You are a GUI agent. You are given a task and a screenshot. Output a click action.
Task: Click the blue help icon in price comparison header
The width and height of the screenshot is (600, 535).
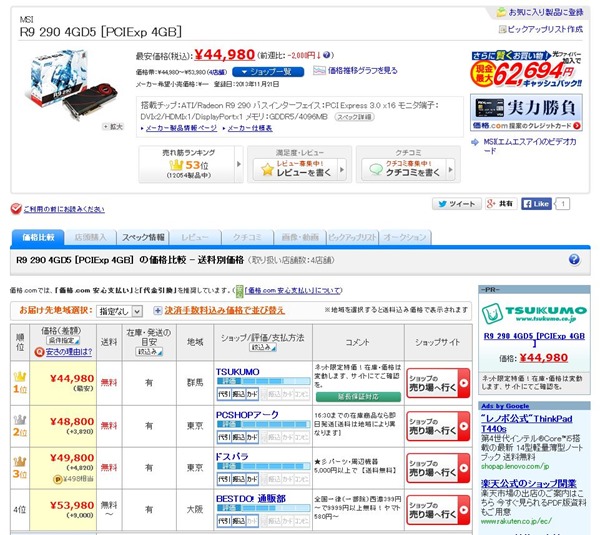click(574, 260)
